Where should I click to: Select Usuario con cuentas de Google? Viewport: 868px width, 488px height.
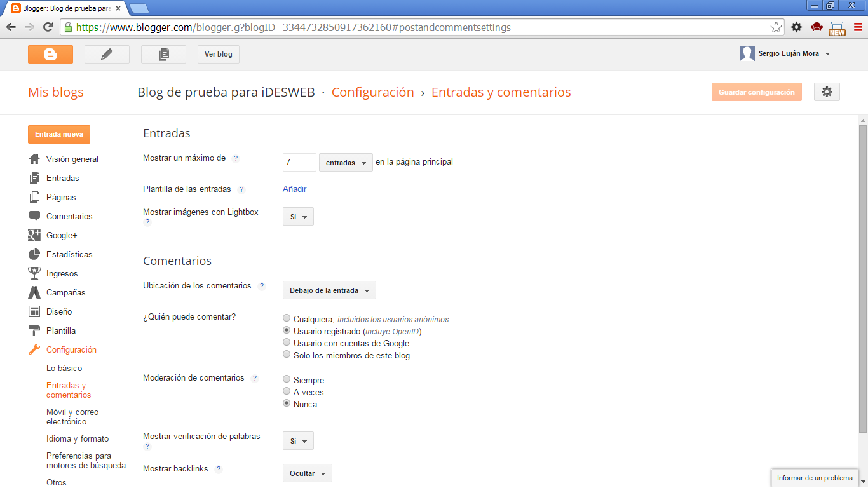[287, 342]
